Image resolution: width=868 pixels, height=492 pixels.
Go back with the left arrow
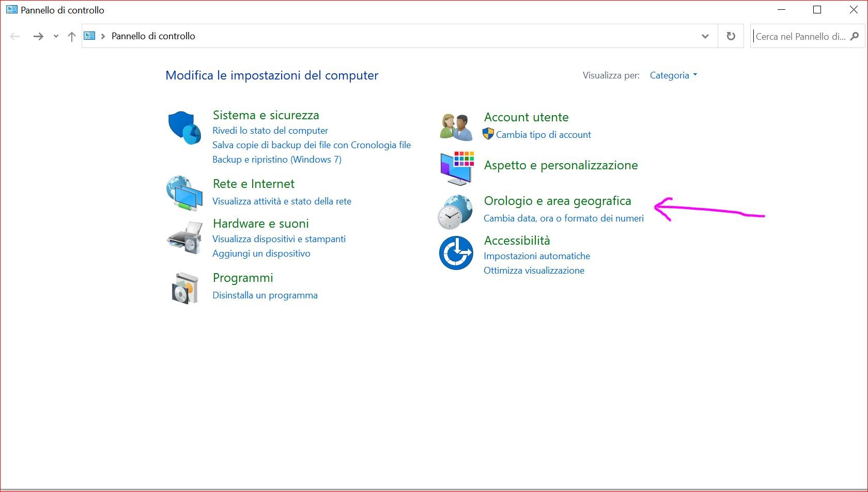pos(15,36)
